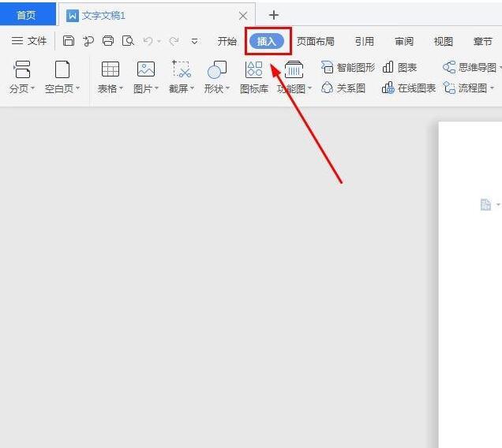Open the 引用 ribbon tab
The image size is (502, 448).
(365, 41)
